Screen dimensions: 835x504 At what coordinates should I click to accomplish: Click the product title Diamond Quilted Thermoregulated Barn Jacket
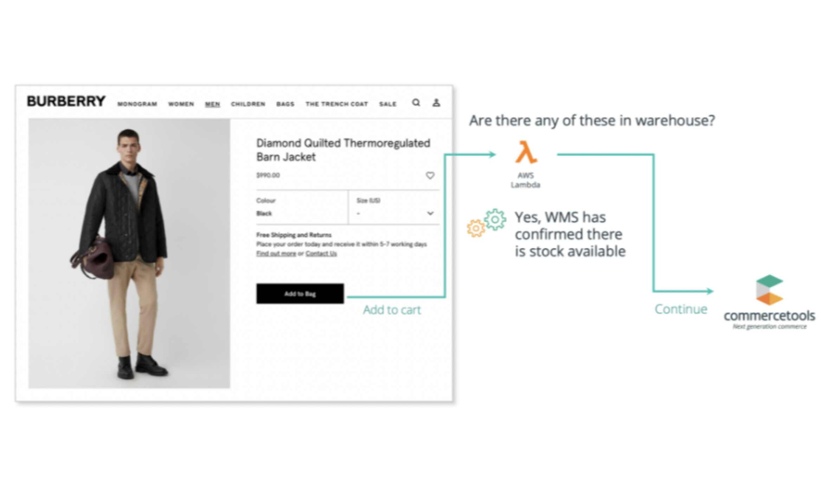pos(343,150)
